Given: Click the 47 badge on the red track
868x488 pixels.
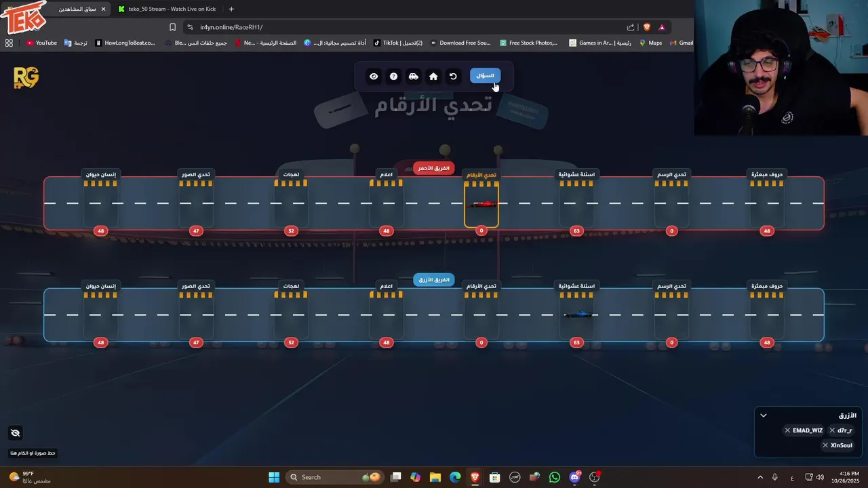Looking at the screenshot, I should [x=196, y=231].
